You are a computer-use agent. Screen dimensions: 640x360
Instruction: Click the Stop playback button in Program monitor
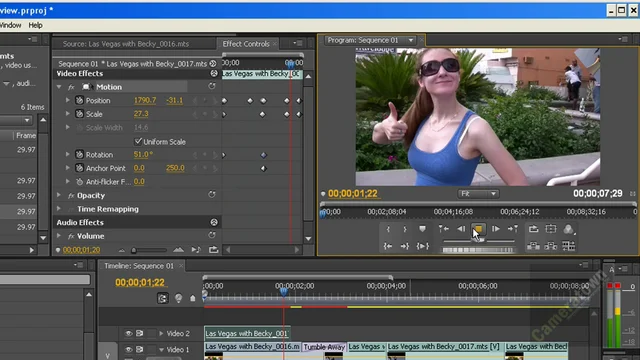coord(478,229)
